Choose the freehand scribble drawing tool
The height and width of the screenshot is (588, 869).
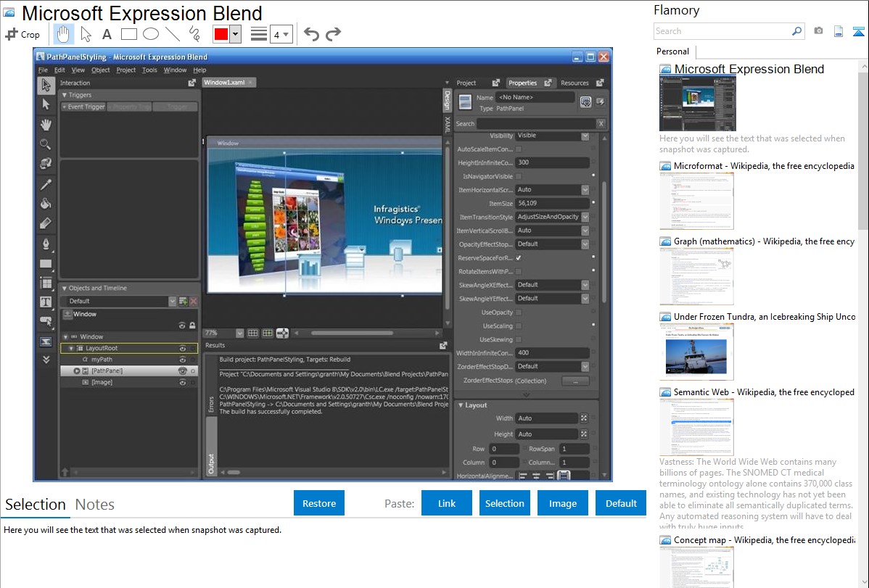click(x=194, y=34)
